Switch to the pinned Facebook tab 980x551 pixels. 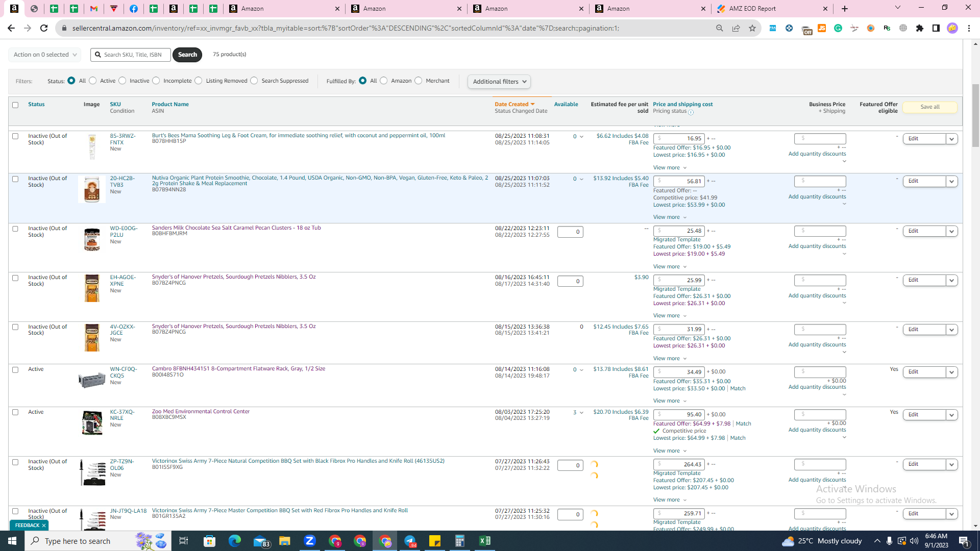pos(134,9)
